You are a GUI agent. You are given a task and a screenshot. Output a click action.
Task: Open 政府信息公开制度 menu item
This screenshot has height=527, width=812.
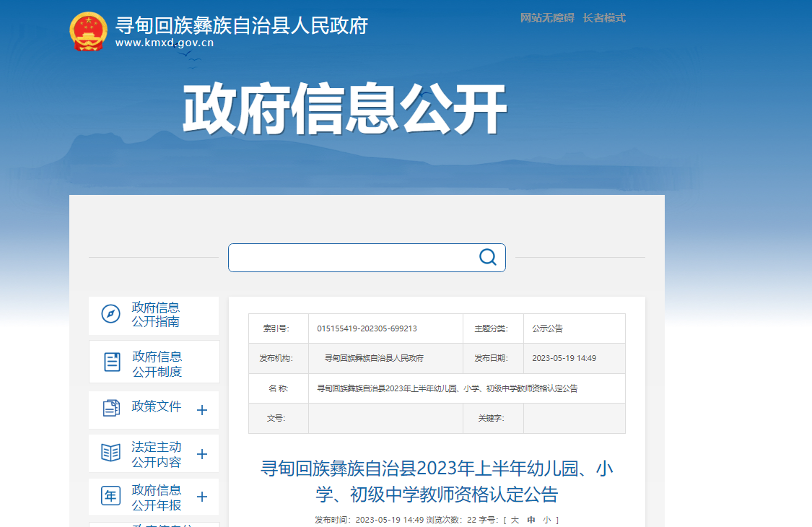(157, 364)
